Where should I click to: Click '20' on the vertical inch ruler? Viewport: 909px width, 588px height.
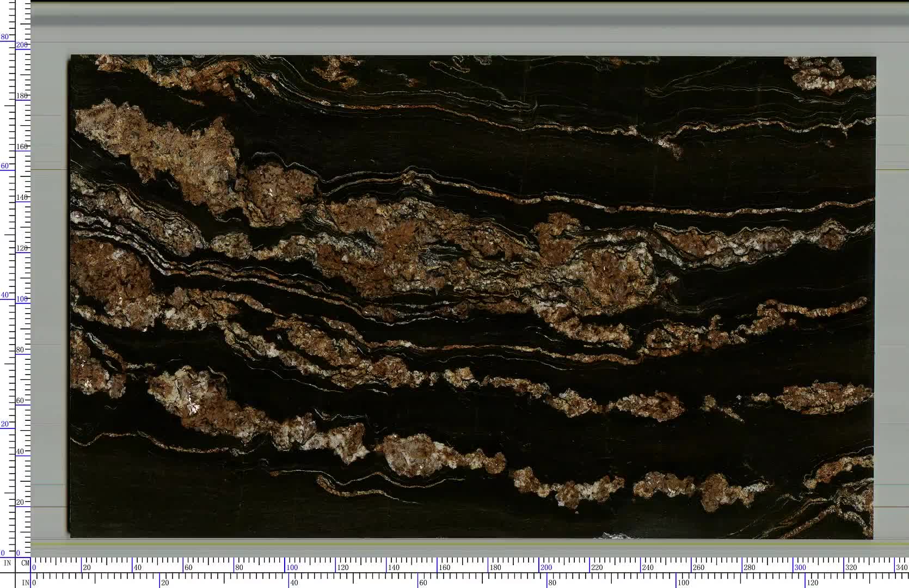click(x=5, y=424)
